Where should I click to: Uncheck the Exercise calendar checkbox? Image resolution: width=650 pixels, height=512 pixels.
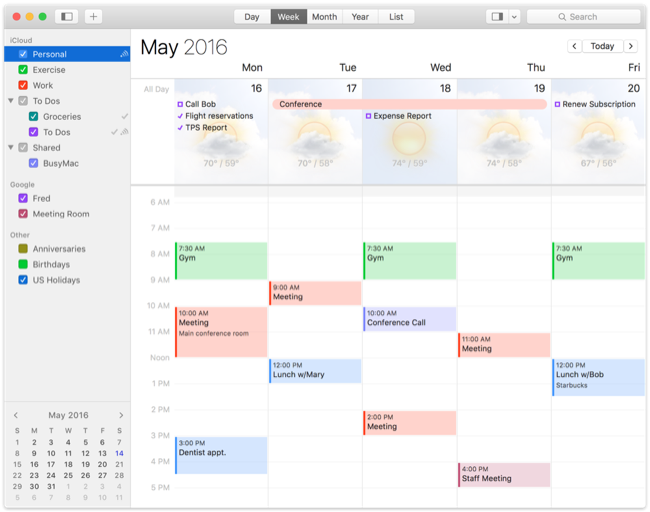click(23, 70)
